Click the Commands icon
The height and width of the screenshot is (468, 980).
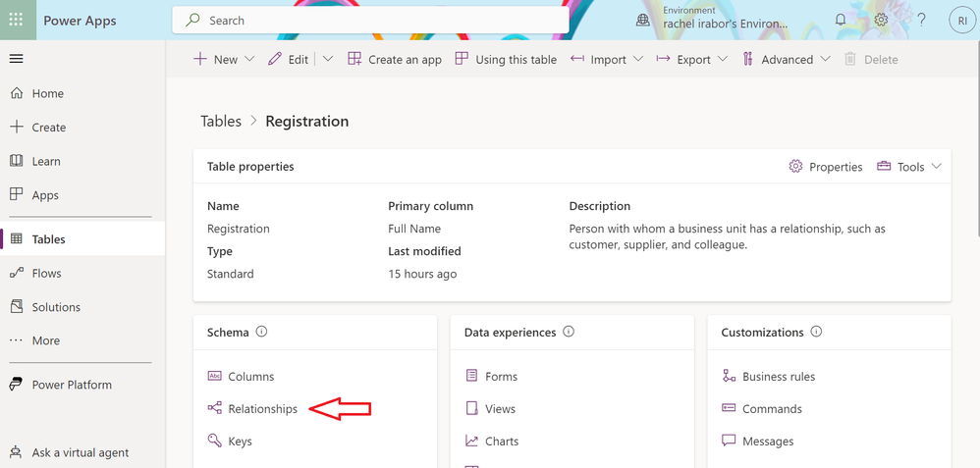(729, 408)
